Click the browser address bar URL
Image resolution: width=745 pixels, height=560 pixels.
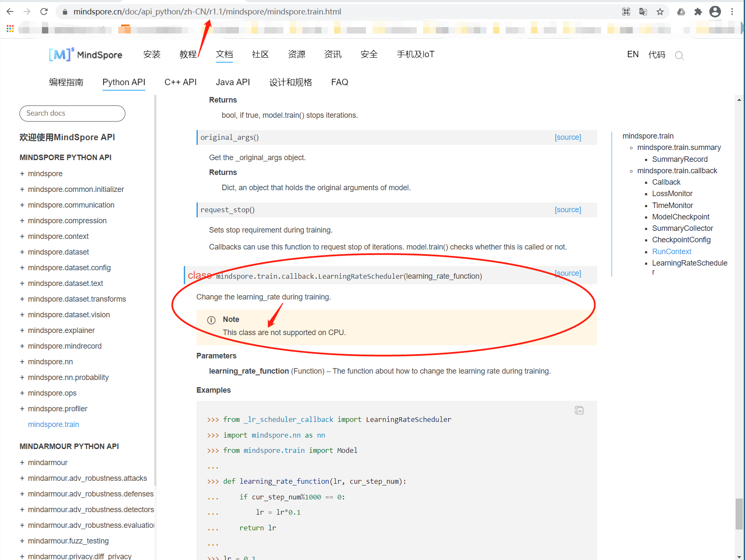coord(207,12)
